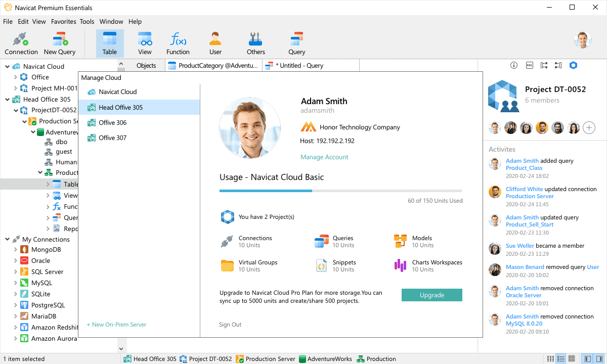Viewport: 607px width, 364px height.
Task: Open the Favorites menu
Action: pos(63,22)
